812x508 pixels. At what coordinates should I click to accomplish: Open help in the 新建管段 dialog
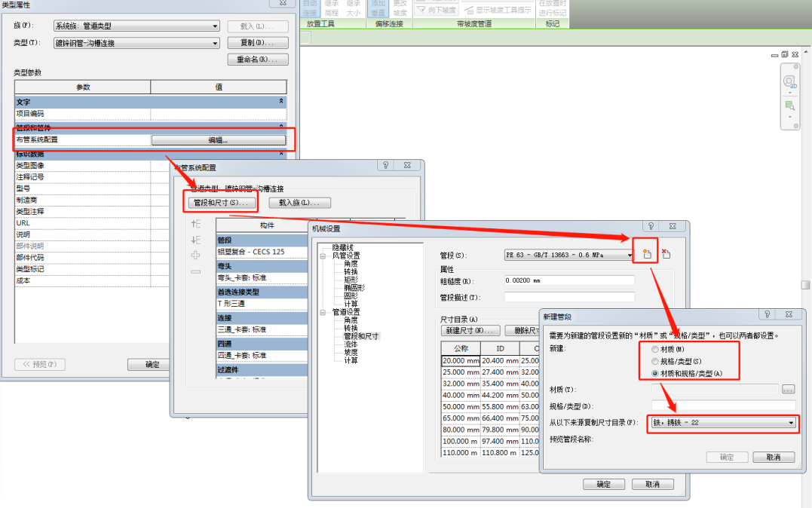click(767, 314)
